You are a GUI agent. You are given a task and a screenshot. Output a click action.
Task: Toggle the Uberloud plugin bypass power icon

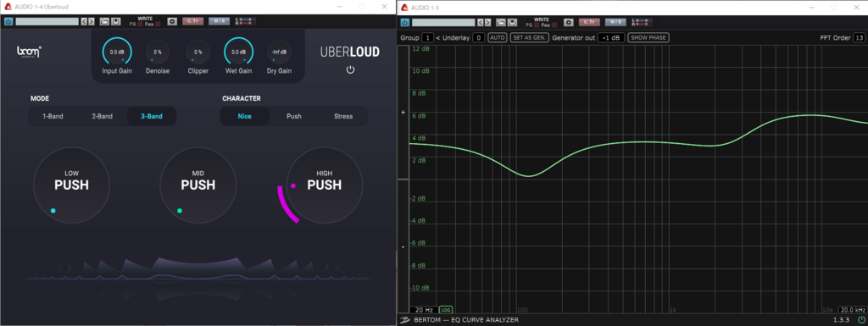click(x=8, y=21)
